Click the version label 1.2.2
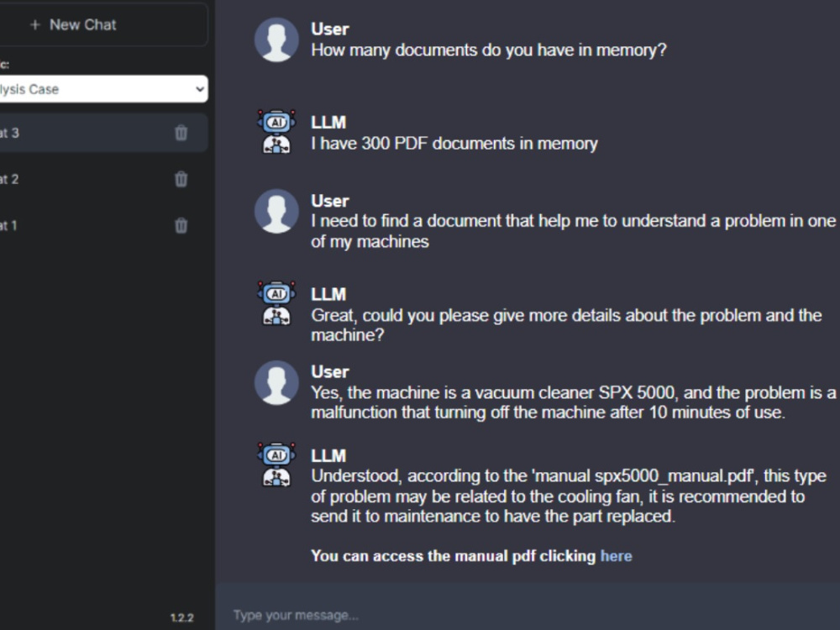 point(181,617)
